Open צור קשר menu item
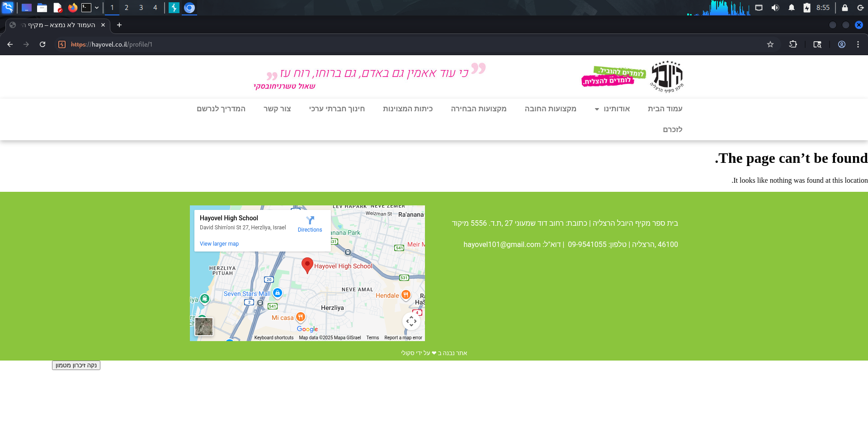 coord(277,109)
